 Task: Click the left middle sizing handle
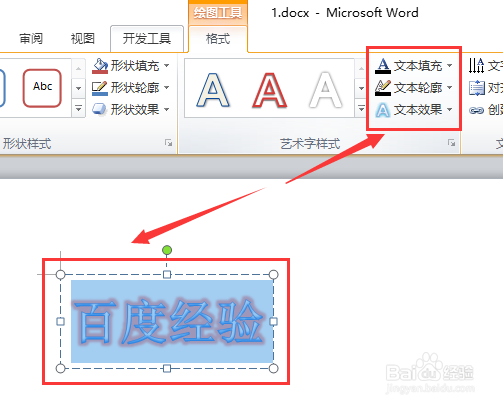point(60,321)
